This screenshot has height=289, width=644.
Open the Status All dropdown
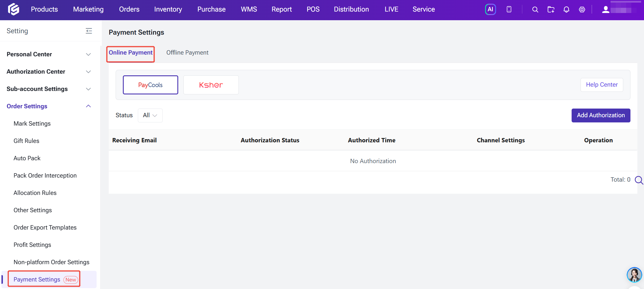pyautogui.click(x=150, y=115)
